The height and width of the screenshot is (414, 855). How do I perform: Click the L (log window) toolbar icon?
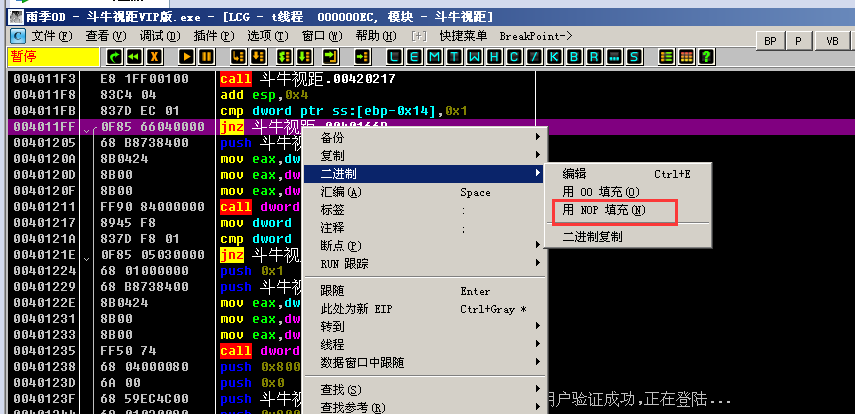tap(395, 57)
